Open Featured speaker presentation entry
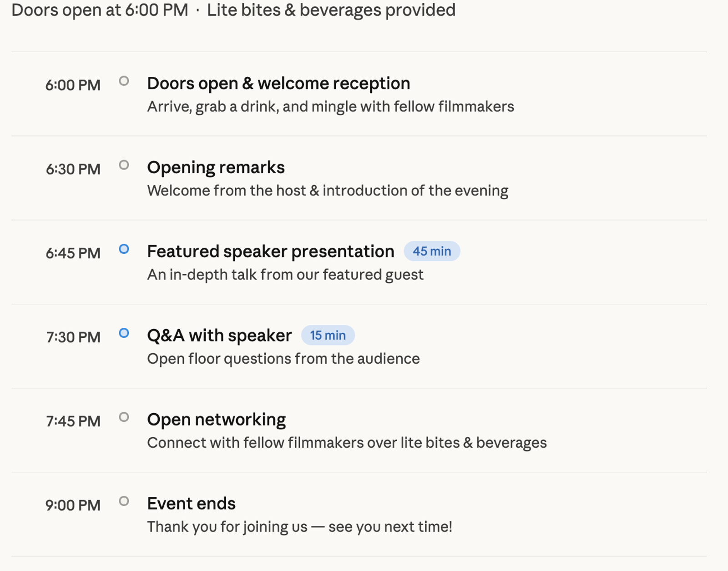The width and height of the screenshot is (728, 571). click(x=270, y=252)
